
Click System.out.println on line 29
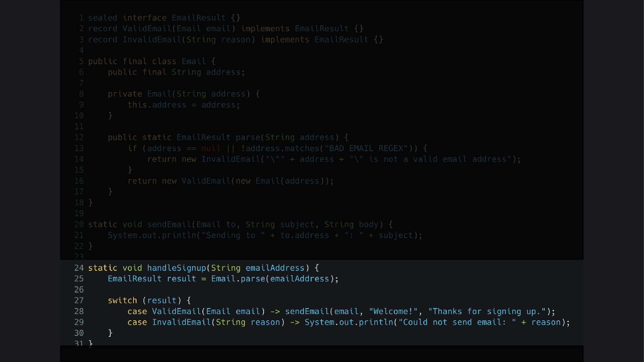click(x=349, y=322)
